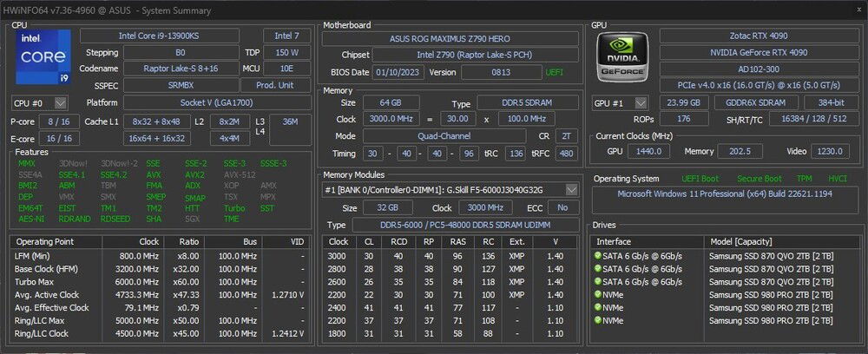Click the ASUS ROG MAXIMUS Z790 HERO field
This screenshot has width=868, height=354.
[x=450, y=39]
